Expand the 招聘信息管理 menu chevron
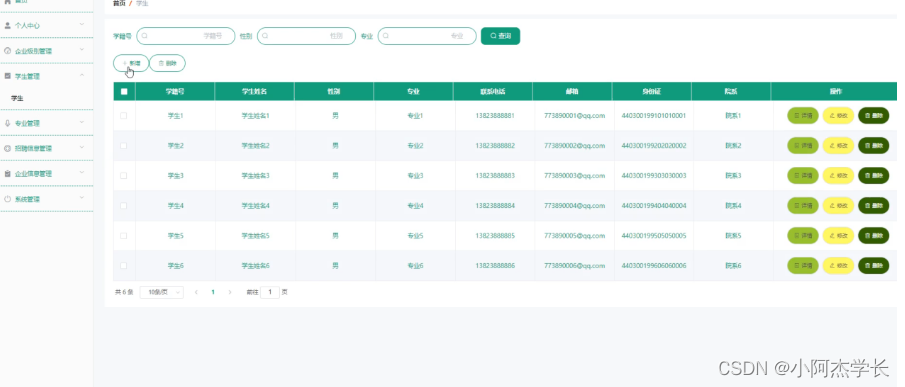The image size is (905, 387). 82,148
